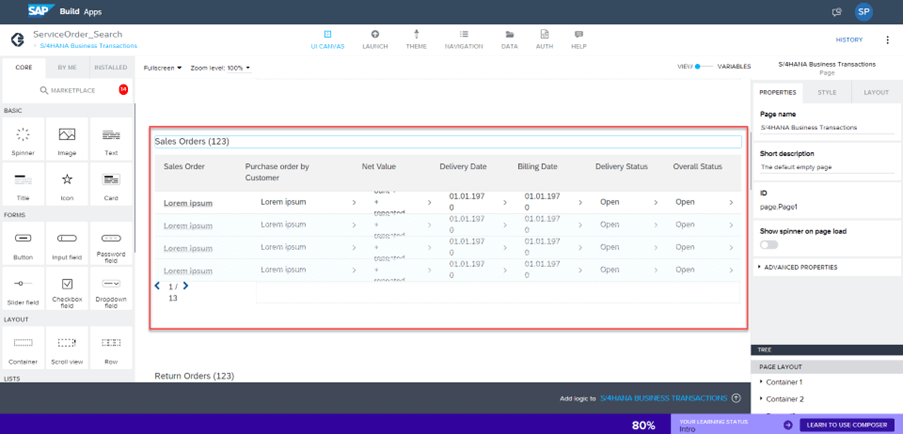The width and height of the screenshot is (903, 434).
Task: Switch to the Core components tab
Action: point(24,67)
